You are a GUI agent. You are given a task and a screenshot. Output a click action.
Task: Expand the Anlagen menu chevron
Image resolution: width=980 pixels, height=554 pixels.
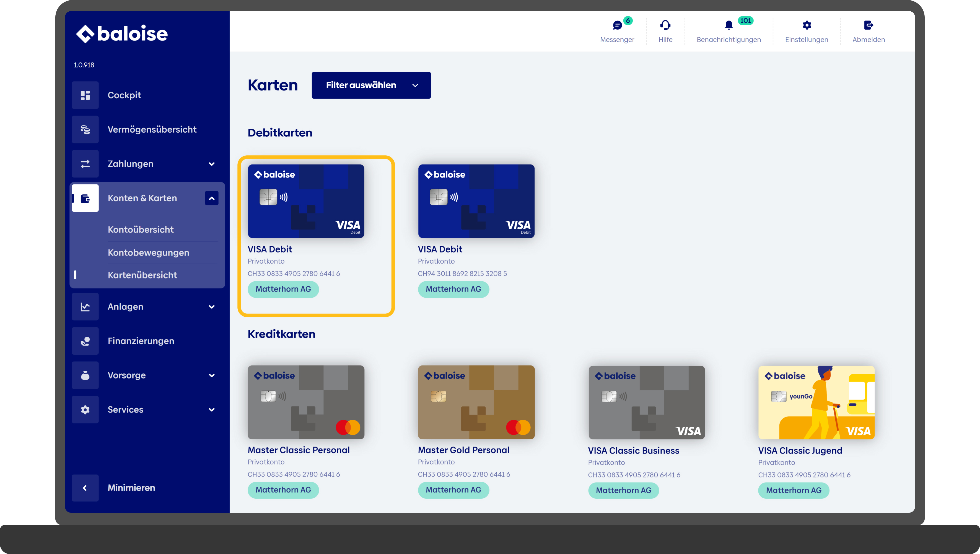[211, 307]
